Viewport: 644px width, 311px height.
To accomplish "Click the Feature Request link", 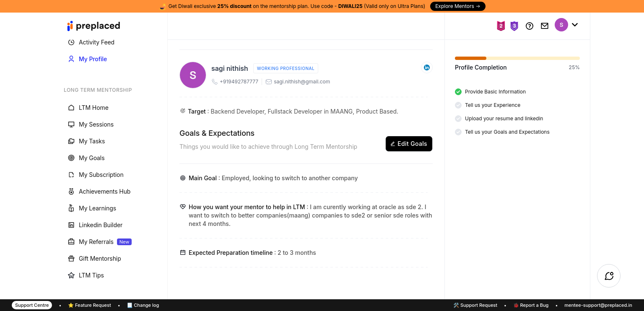I will (89, 305).
